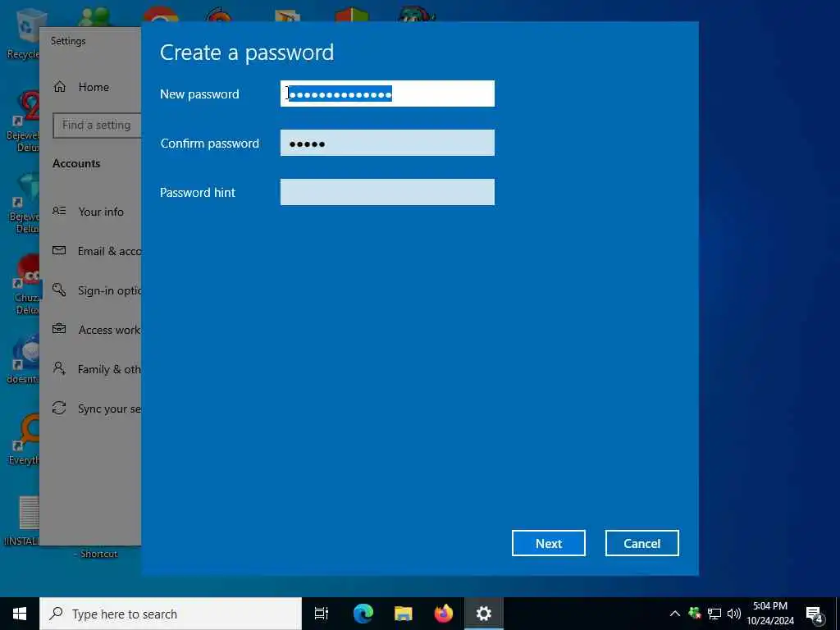Open File Explorer from the taskbar
Viewport: 840px width, 630px height.
pos(404,614)
